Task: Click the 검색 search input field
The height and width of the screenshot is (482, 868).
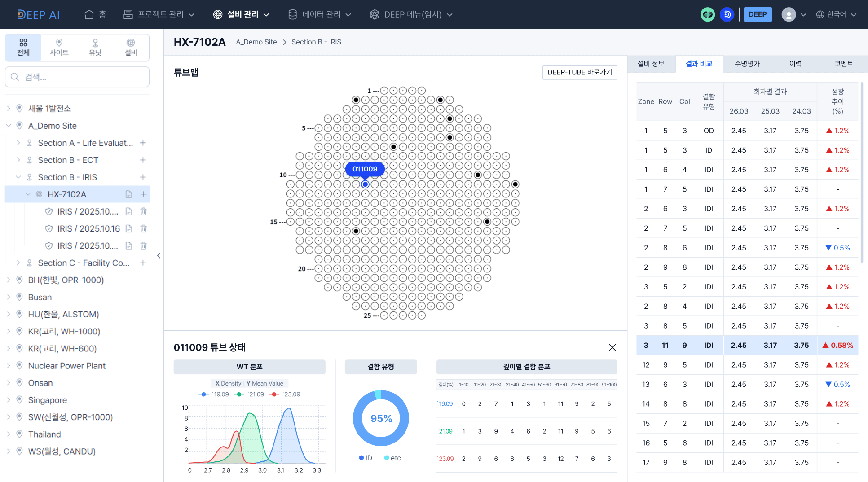Action: (x=77, y=77)
